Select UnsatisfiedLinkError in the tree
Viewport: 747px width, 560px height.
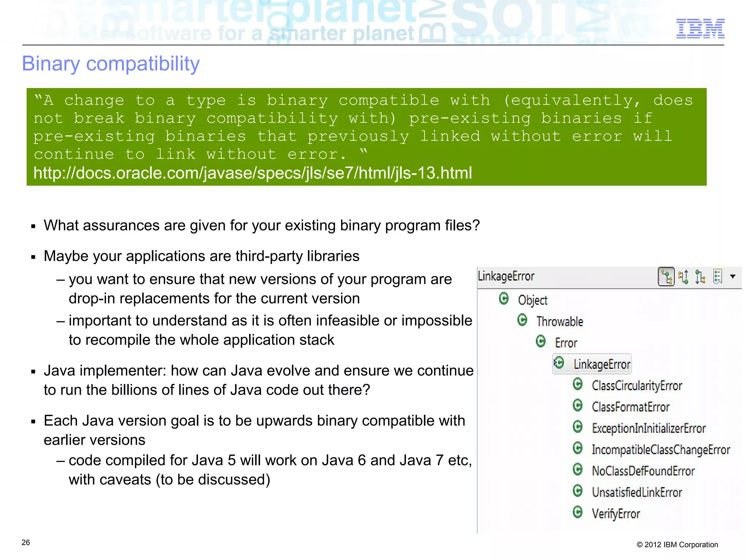pos(637,492)
